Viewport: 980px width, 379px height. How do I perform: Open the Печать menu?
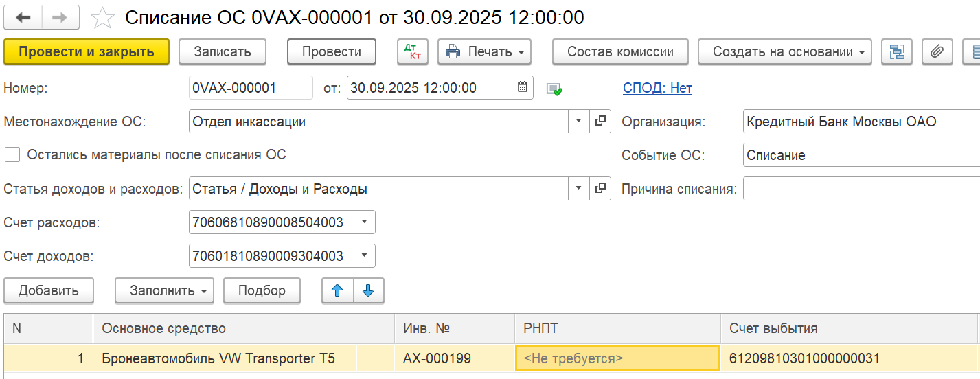[x=484, y=51]
